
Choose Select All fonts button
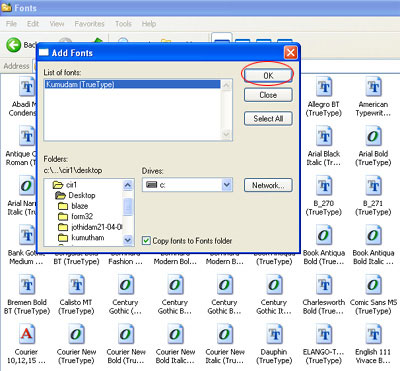tap(268, 118)
